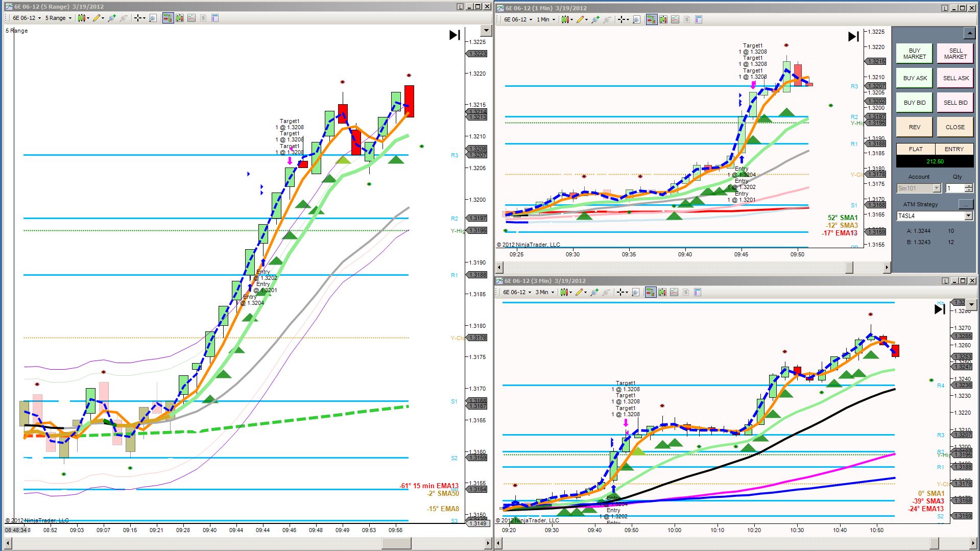The width and height of the screenshot is (980, 551).
Task: Open the 1 Min interval dropdown
Action: pyautogui.click(x=546, y=19)
